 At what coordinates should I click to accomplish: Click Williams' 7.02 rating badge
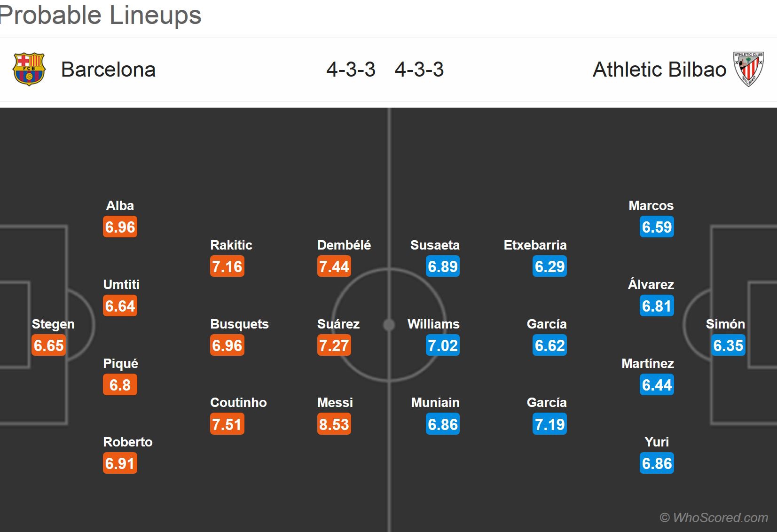pos(443,345)
